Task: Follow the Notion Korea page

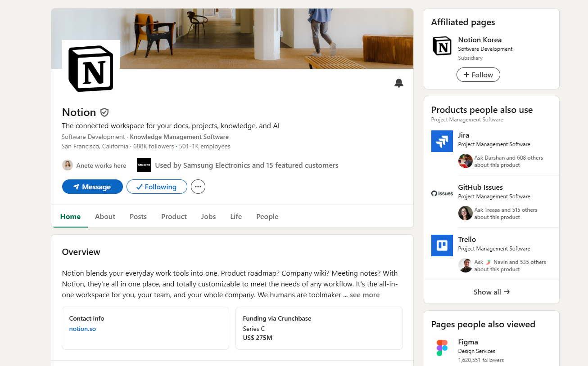Action: pyautogui.click(x=478, y=75)
